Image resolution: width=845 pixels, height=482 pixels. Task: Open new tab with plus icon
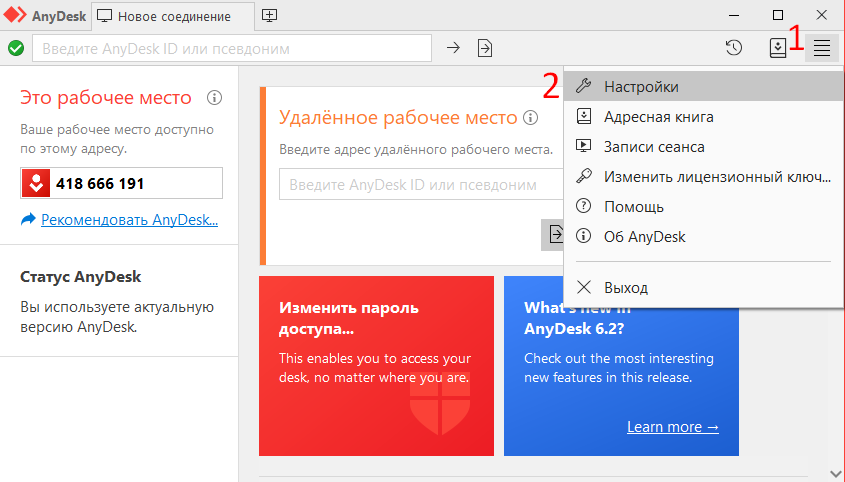269,16
